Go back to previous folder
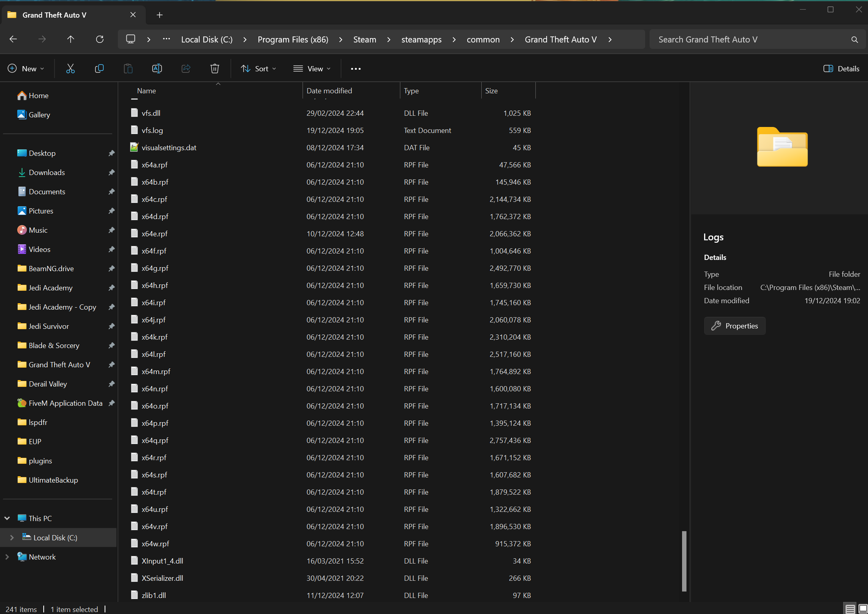This screenshot has width=868, height=614. (13, 39)
